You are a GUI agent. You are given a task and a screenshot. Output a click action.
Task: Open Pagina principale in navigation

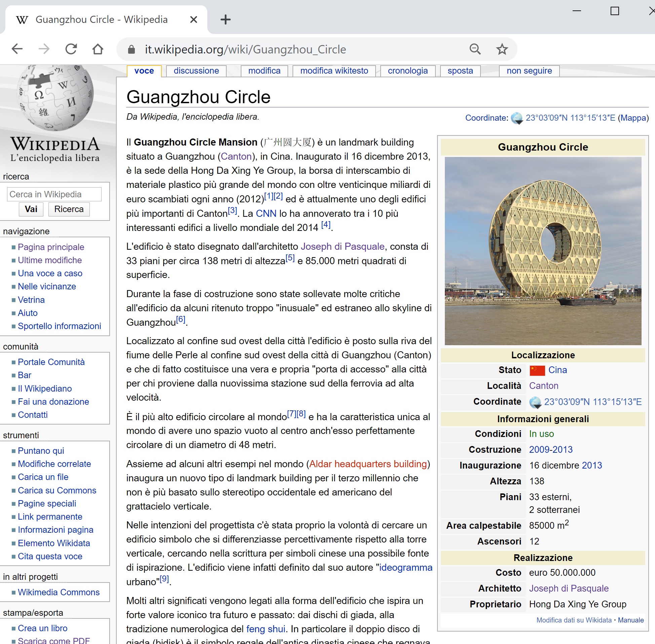[x=51, y=247]
